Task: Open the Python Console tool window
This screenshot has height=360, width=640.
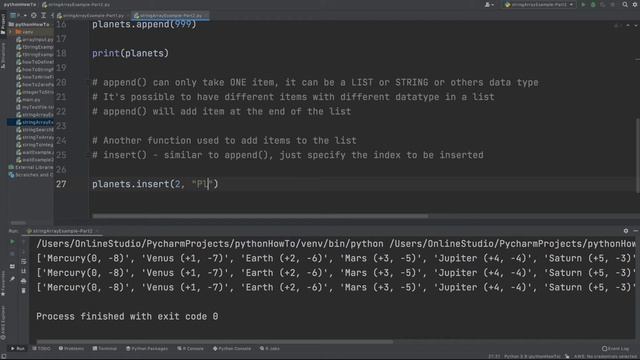Action: pos(232,349)
